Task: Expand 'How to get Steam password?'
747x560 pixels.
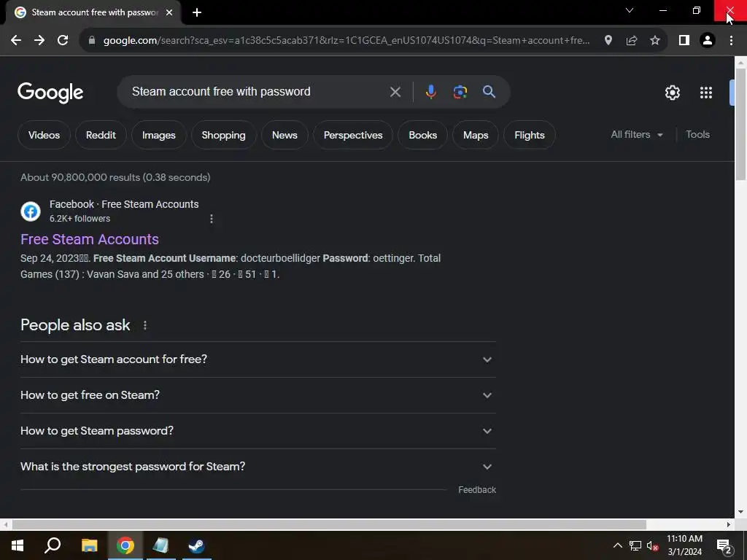Action: (258, 431)
